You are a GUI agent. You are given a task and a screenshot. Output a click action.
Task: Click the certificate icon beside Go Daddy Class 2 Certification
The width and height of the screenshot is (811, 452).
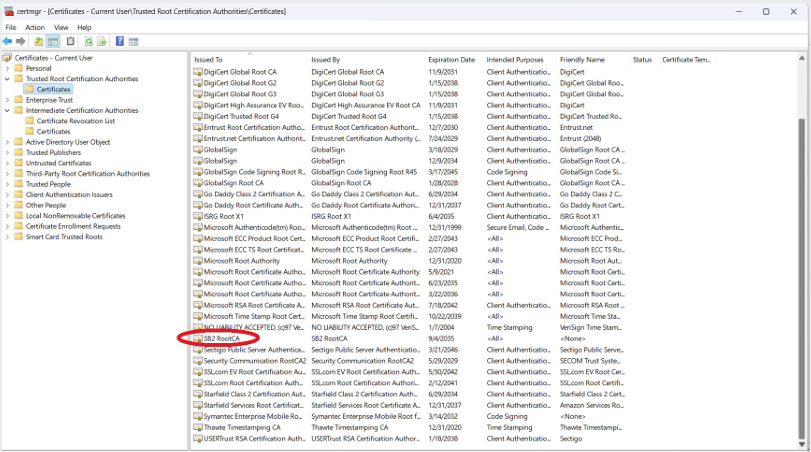tap(198, 194)
